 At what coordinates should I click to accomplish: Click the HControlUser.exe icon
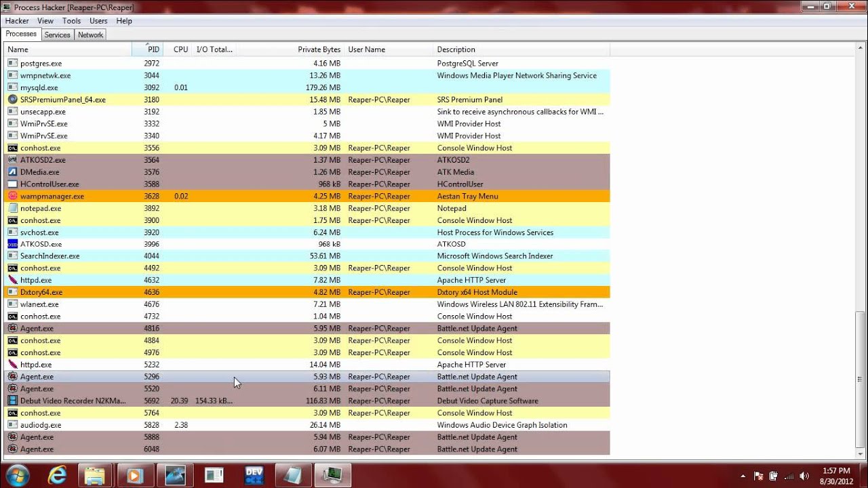[x=12, y=184]
